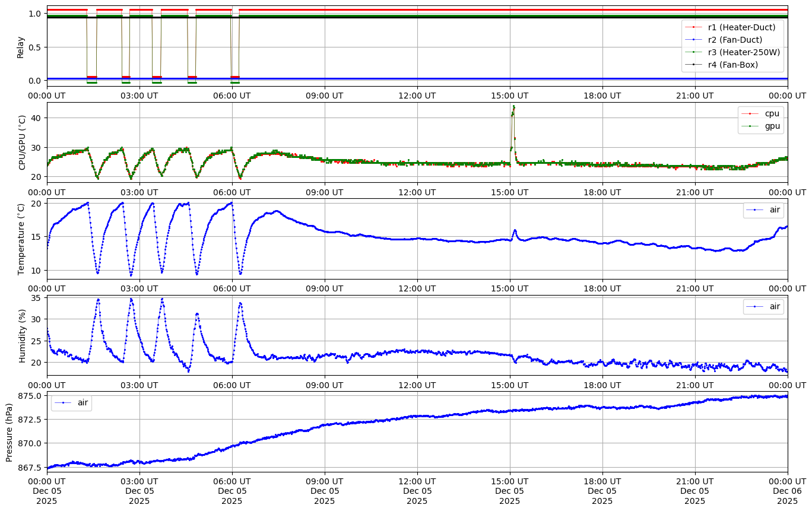Click the 0.5 tick on Relay axis
The width and height of the screenshot is (812, 511).
(x=34, y=47)
